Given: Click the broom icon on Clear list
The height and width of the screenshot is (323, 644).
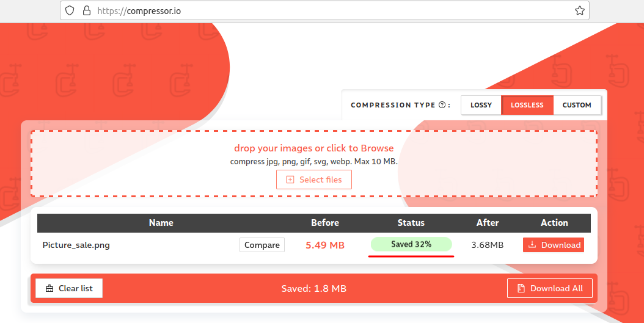Looking at the screenshot, I should click(x=49, y=288).
